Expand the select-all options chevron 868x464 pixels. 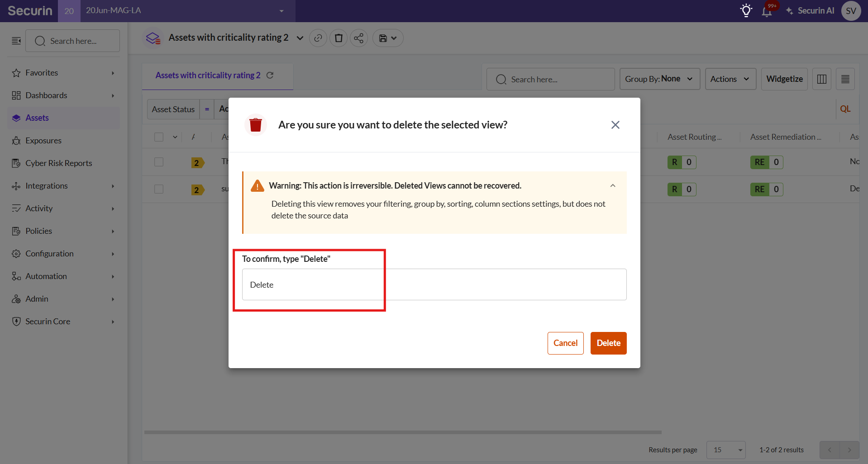coord(175,137)
